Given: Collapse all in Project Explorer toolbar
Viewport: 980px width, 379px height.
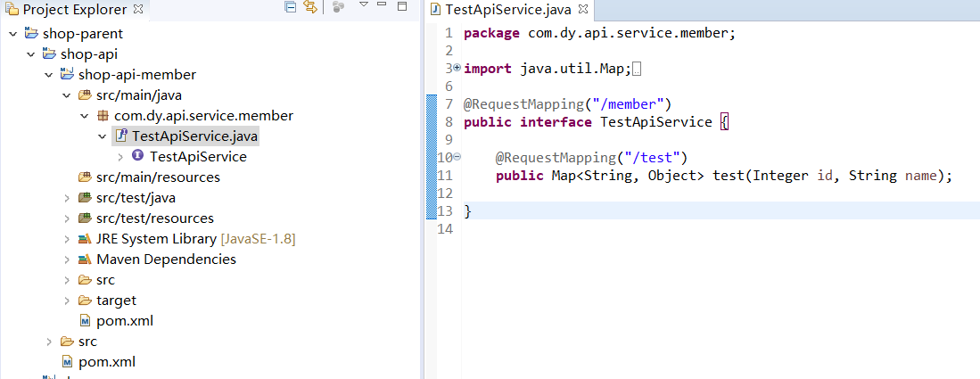Looking at the screenshot, I should point(290,7).
